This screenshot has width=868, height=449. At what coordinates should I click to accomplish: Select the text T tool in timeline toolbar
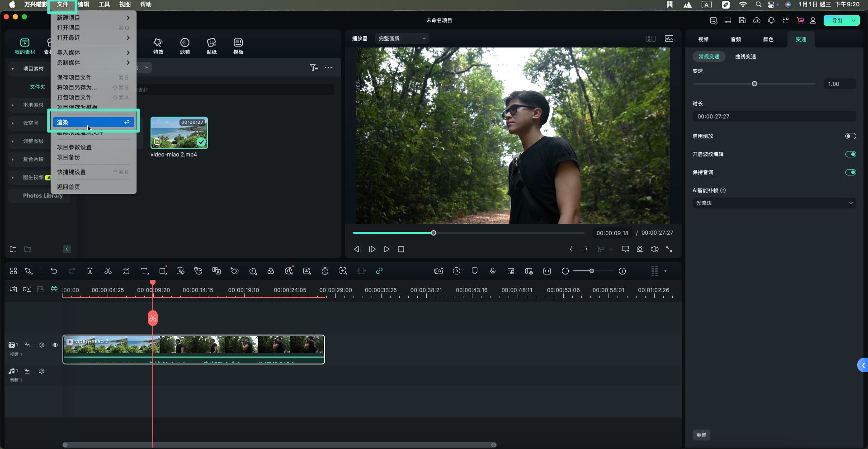[144, 271]
